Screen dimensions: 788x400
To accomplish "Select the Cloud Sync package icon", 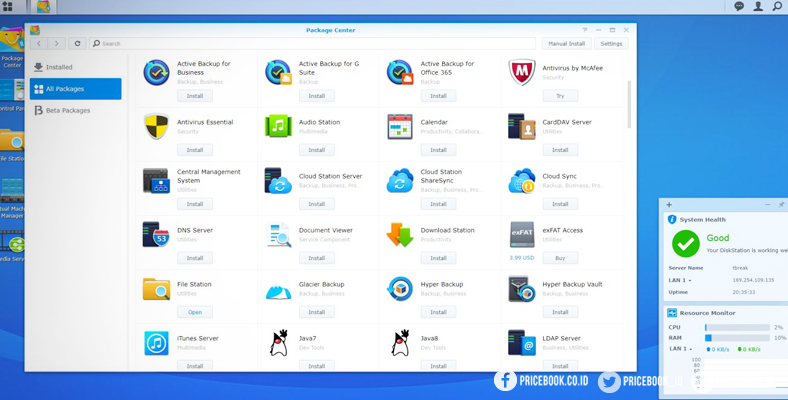I will 521,180.
